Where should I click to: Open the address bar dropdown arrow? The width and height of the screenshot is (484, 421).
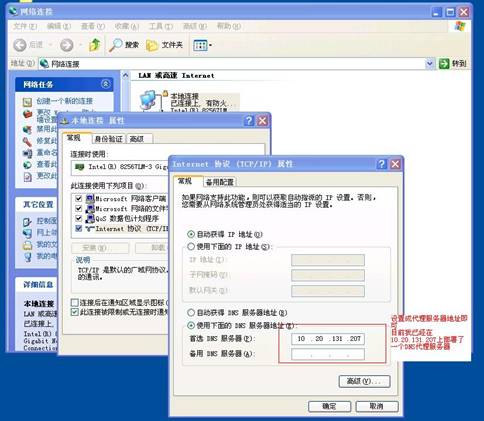(430, 63)
